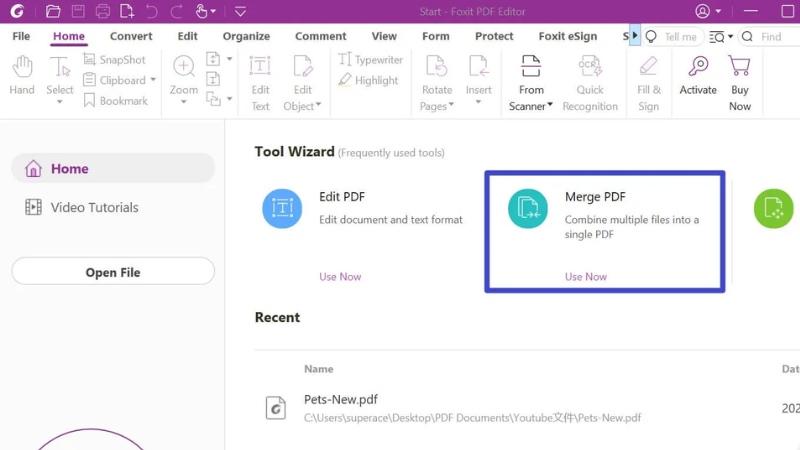800x450 pixels.
Task: Click the Edit PDF blue circle icon
Action: (x=282, y=208)
